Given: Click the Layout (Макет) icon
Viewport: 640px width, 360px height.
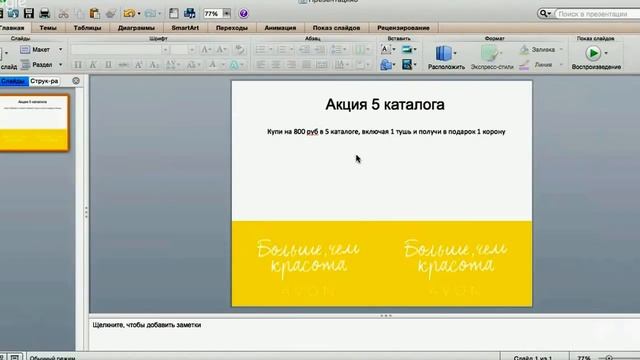Looking at the screenshot, I should click(x=25, y=49).
